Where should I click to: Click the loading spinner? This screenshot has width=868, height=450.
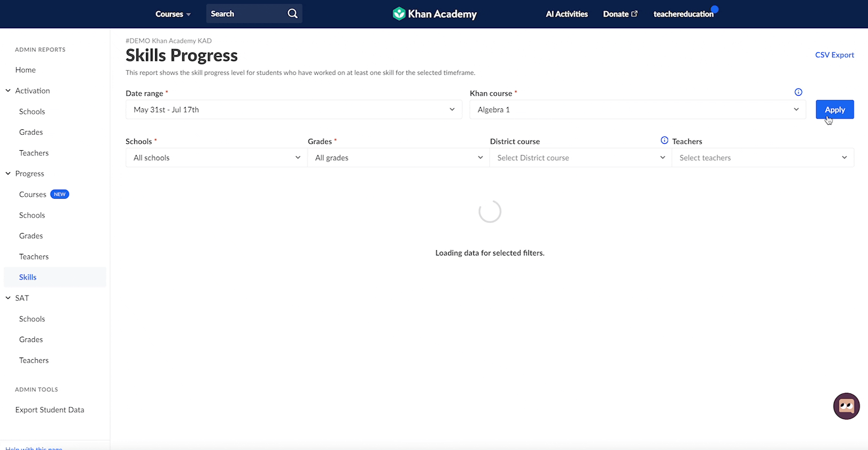[490, 212]
